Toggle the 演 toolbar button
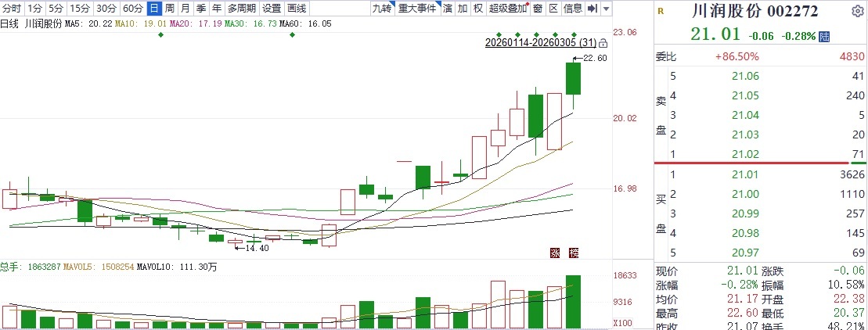The image size is (868, 330). (448, 9)
